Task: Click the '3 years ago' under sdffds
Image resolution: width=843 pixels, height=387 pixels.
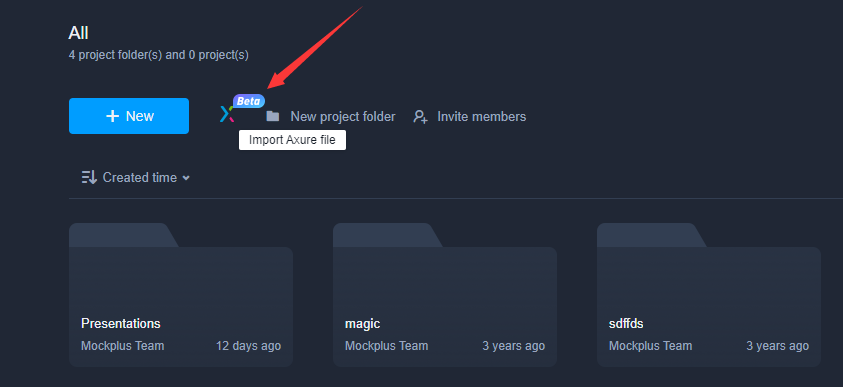Action: tap(777, 346)
